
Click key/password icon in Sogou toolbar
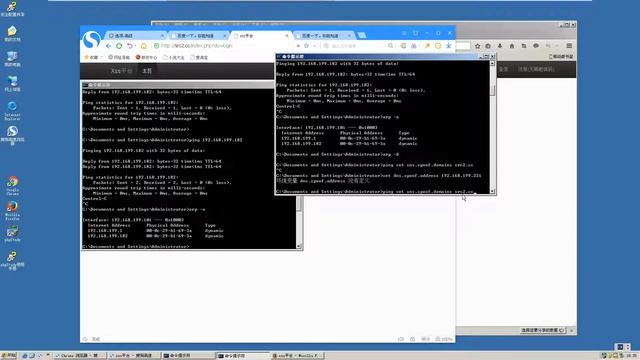click(x=427, y=46)
